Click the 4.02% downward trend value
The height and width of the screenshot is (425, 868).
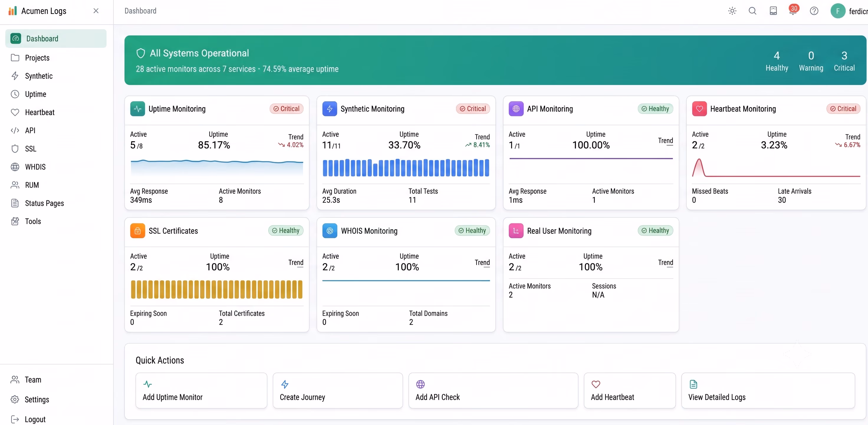point(291,145)
